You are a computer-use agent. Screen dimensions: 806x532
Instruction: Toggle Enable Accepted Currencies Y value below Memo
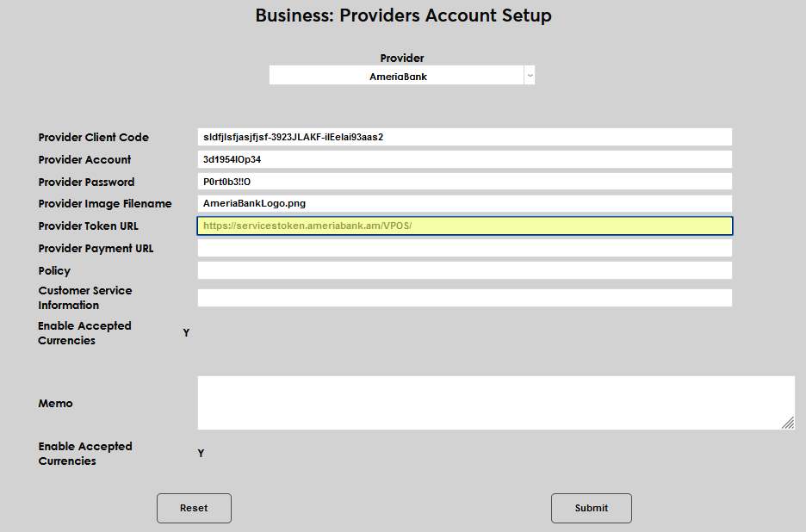(x=201, y=454)
